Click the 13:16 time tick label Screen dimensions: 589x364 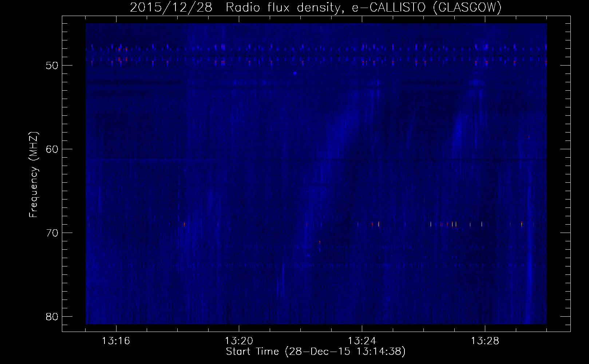[x=116, y=341]
